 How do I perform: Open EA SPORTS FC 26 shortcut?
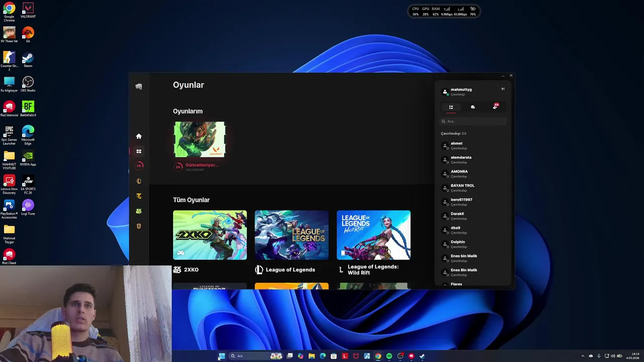[x=28, y=185]
